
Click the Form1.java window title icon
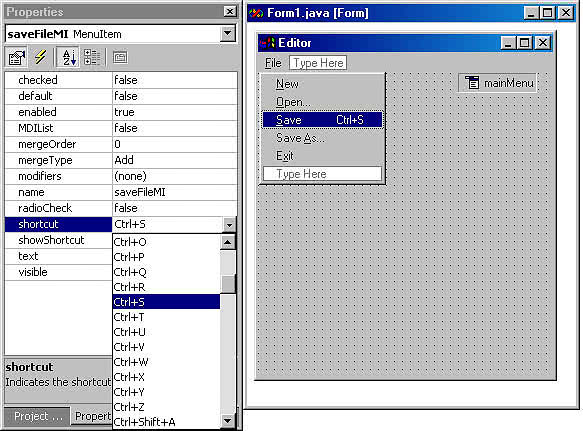point(256,13)
